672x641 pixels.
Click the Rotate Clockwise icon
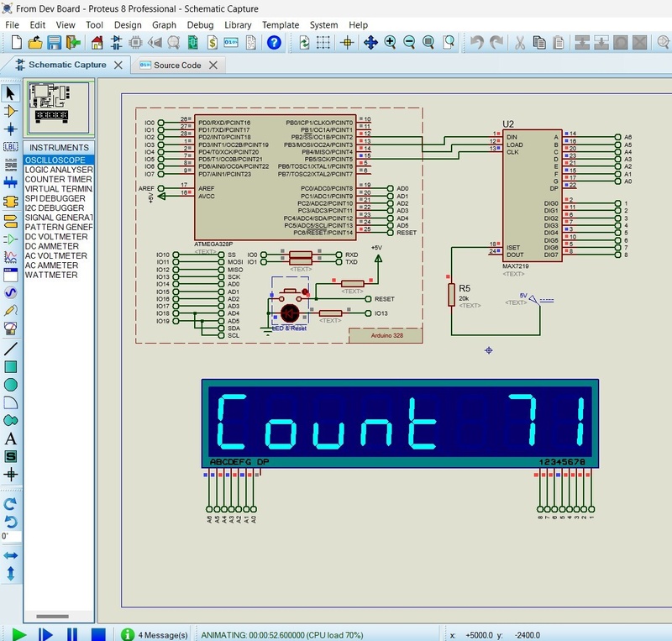point(11,503)
